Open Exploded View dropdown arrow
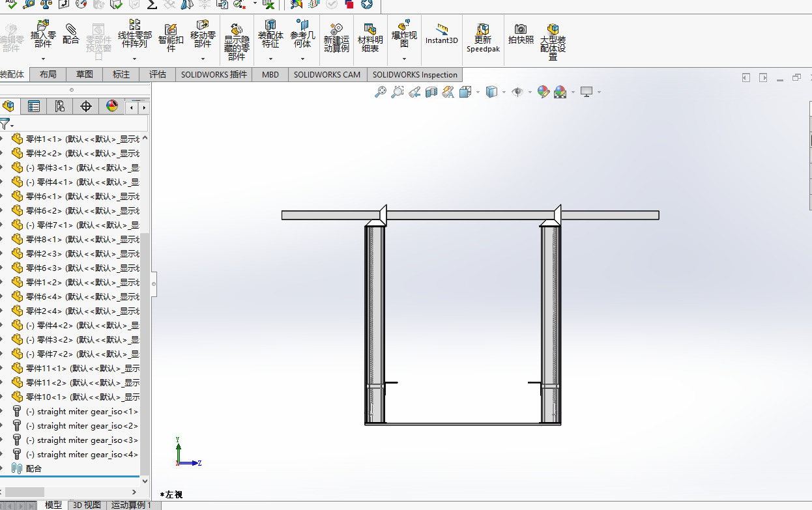 404,59
